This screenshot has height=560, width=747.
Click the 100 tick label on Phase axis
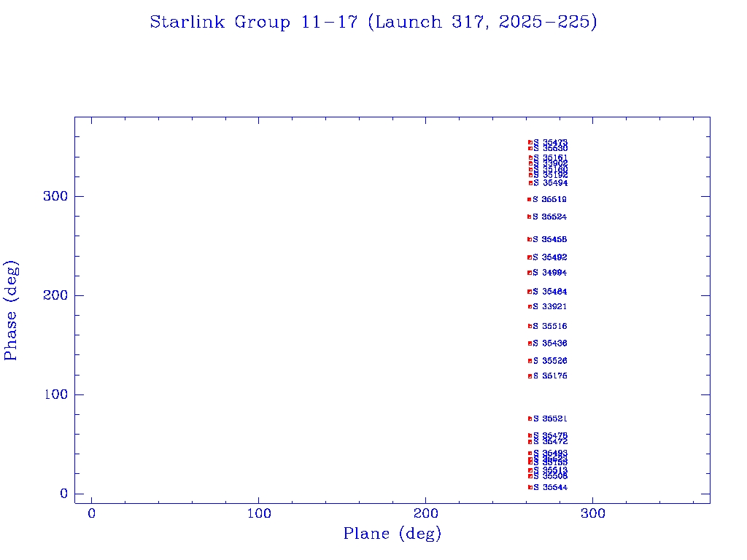tap(55, 394)
